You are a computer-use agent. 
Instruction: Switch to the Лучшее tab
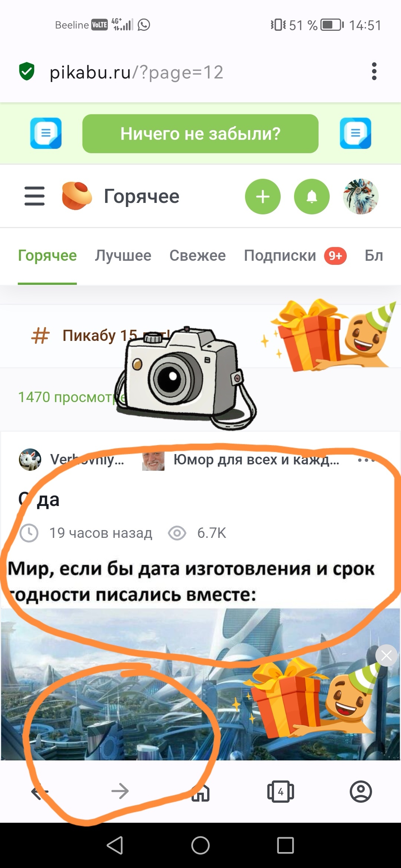point(123,256)
